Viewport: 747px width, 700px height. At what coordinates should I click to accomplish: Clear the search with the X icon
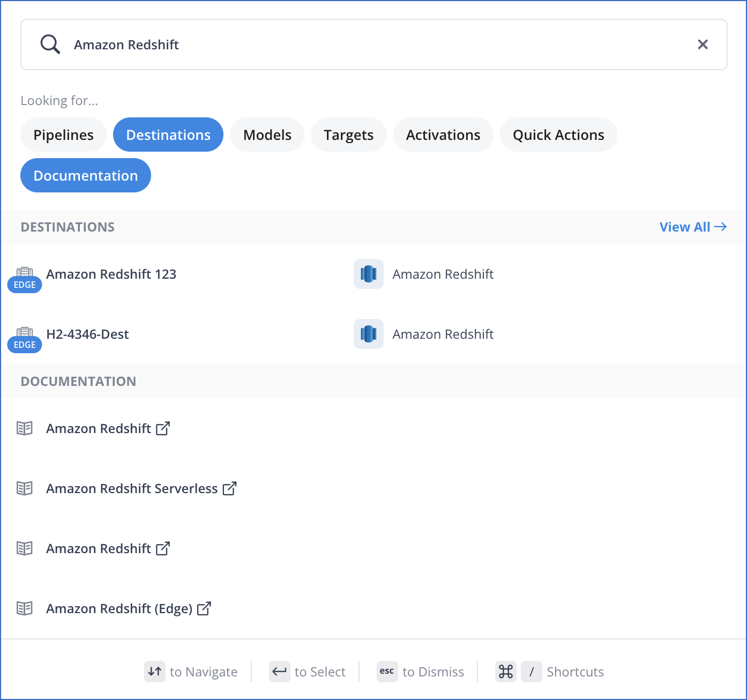703,44
